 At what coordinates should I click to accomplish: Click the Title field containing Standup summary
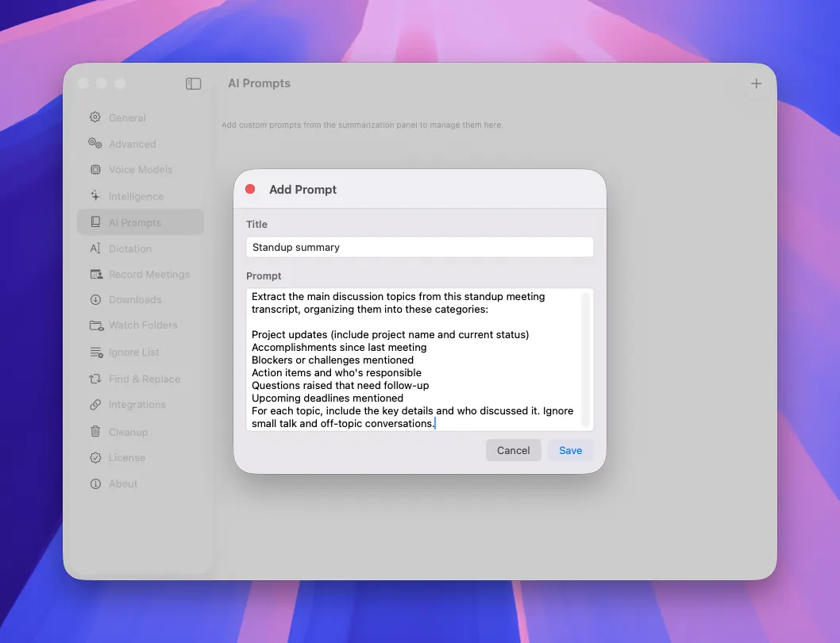(x=419, y=247)
